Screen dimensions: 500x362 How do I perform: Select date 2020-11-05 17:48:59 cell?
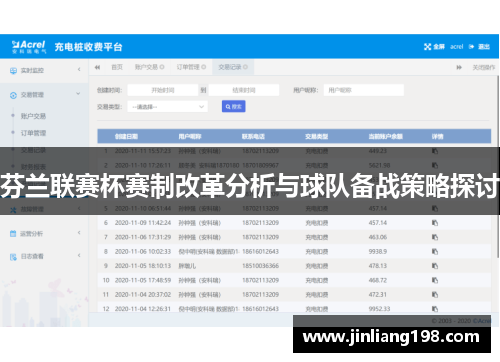(143, 280)
